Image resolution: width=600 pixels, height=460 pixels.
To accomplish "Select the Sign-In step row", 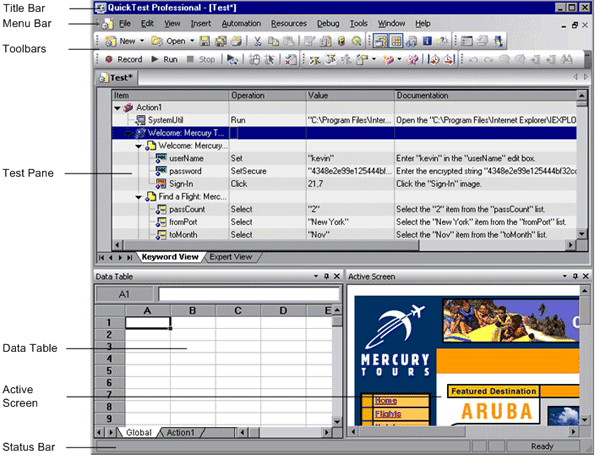I will pyautogui.click(x=344, y=184).
